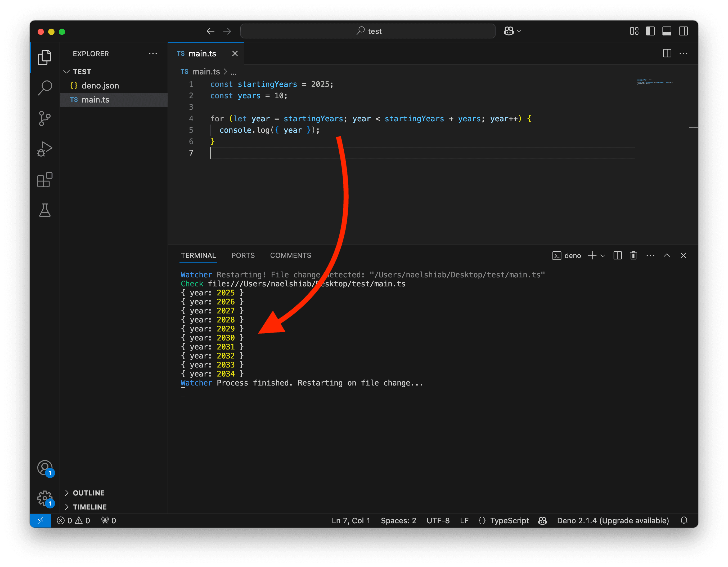The image size is (728, 567).
Task: Open notifications bell in status bar
Action: click(x=684, y=520)
